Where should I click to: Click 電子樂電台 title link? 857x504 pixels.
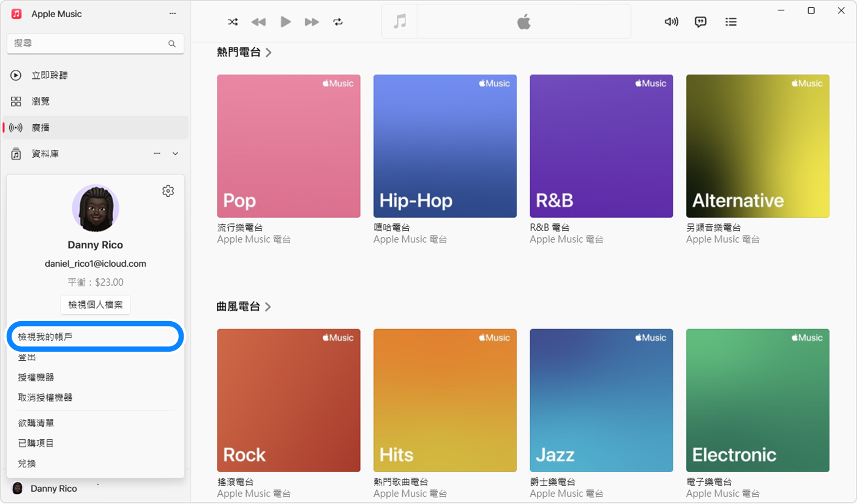[709, 482]
